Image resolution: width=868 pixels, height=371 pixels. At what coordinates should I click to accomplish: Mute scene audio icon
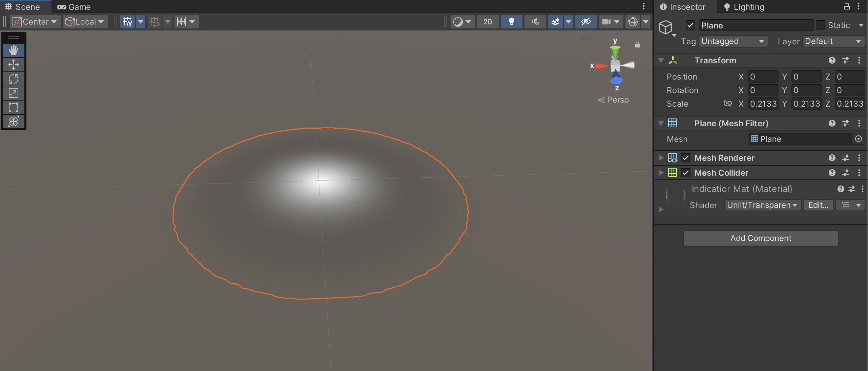[535, 22]
